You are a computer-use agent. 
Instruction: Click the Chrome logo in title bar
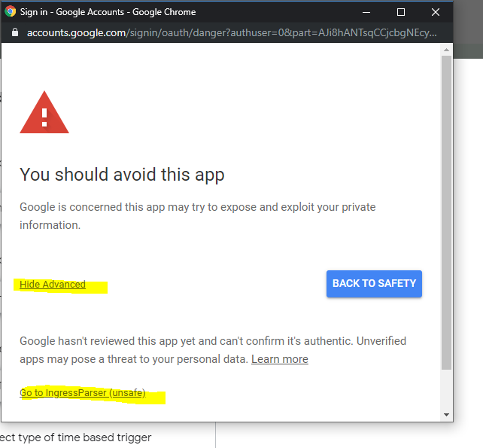point(11,11)
